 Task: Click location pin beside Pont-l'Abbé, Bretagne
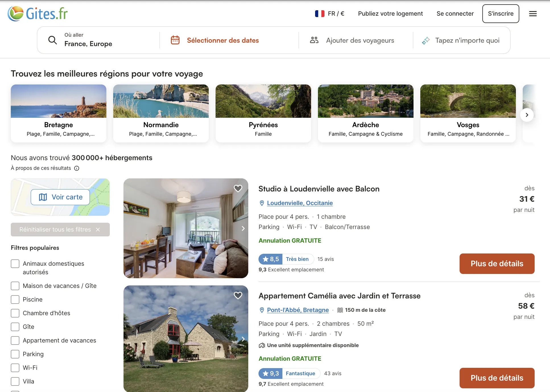point(262,310)
